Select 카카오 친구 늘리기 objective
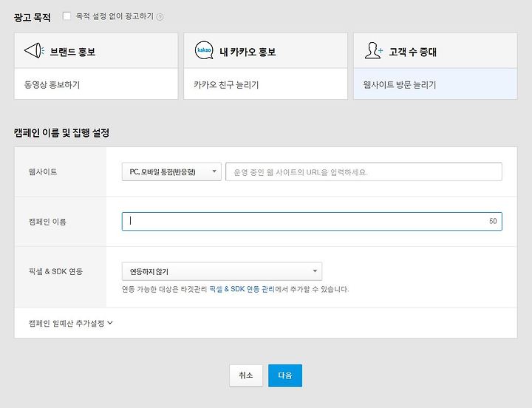The height and width of the screenshot is (408, 532). pos(266,84)
